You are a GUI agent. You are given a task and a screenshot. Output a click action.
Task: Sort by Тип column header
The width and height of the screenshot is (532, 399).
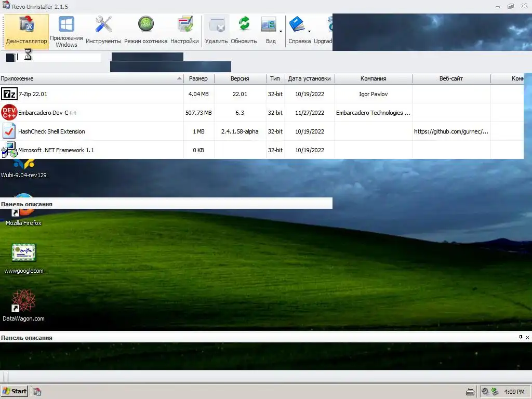point(275,79)
